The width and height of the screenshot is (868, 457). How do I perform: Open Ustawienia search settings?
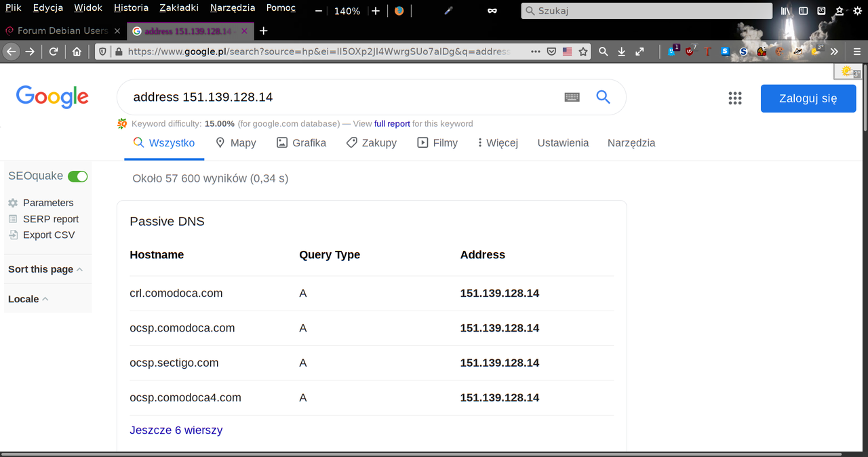563,143
